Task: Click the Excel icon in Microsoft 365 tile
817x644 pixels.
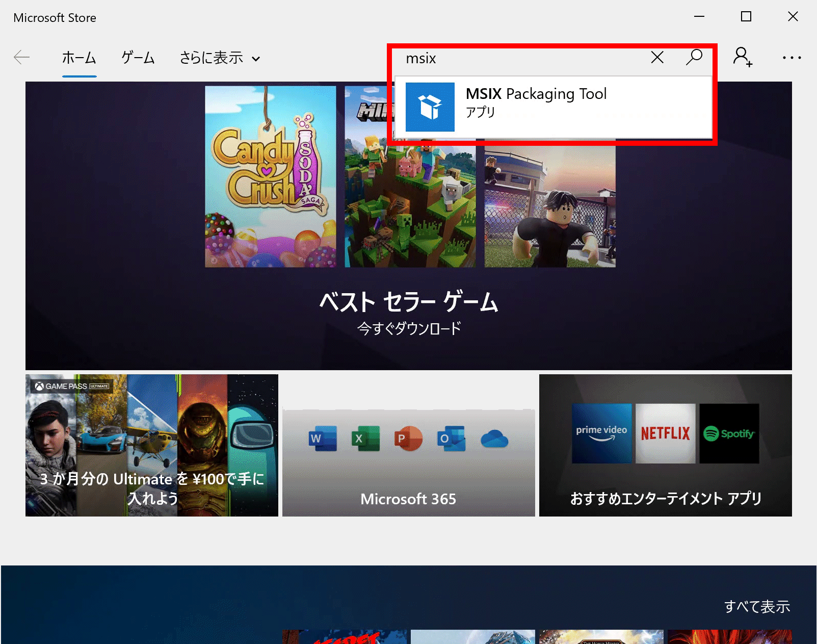Action: pyautogui.click(x=365, y=438)
